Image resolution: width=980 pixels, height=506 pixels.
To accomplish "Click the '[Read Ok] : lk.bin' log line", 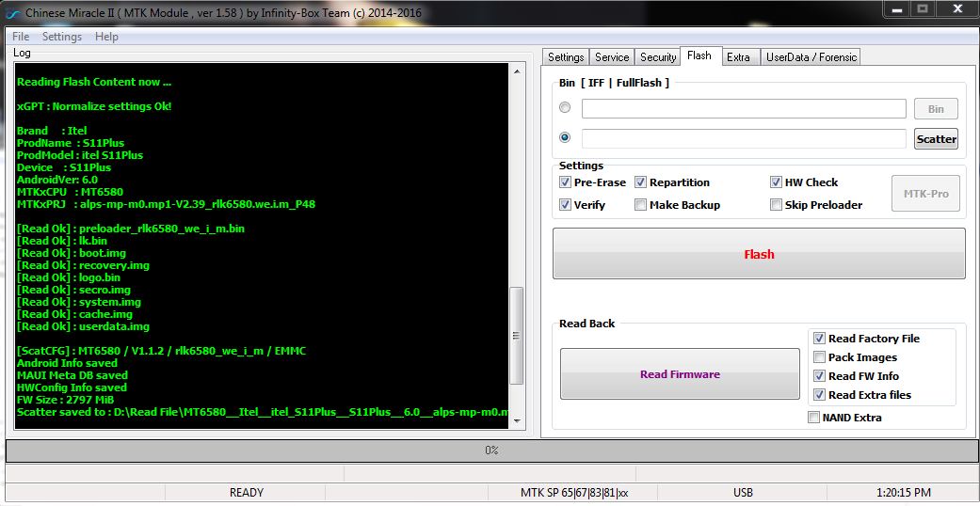I will point(62,241).
